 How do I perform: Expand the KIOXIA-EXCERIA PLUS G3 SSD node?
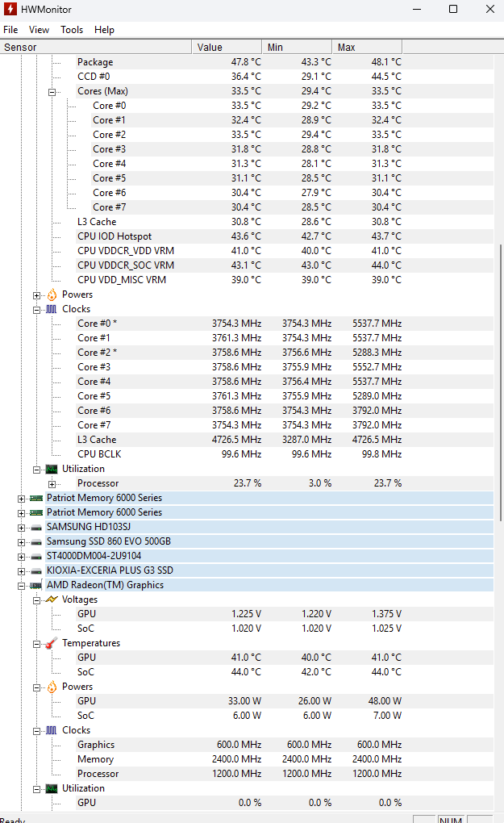click(21, 571)
